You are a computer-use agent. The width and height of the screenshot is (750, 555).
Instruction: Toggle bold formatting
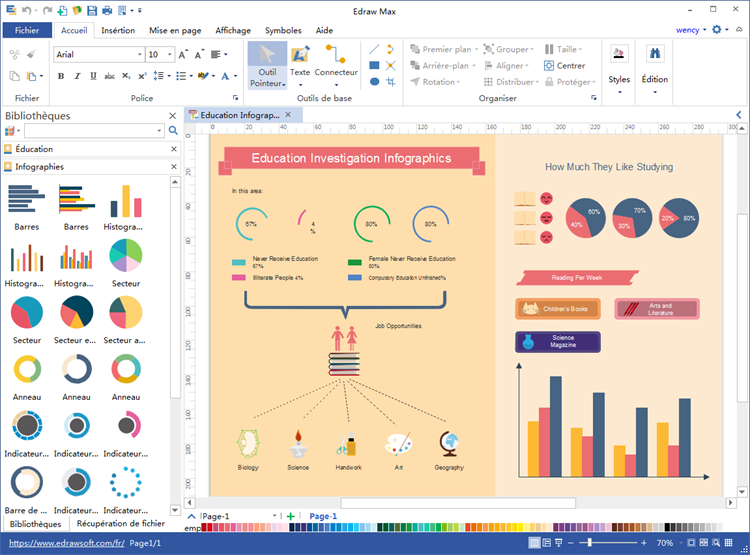coord(61,76)
